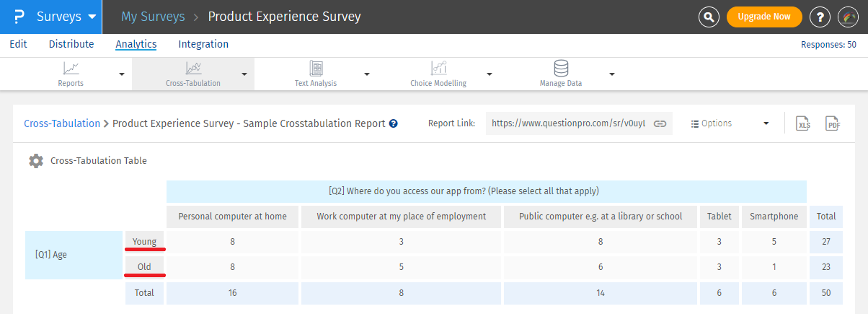868x314 pixels.
Task: Click the Upgrade Now button
Action: tap(763, 17)
